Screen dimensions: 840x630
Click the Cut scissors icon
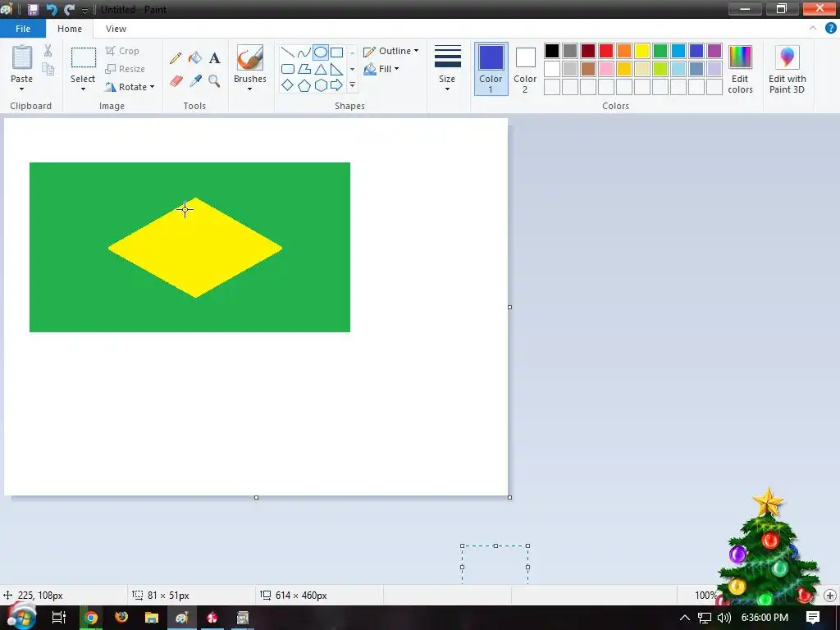(48, 51)
